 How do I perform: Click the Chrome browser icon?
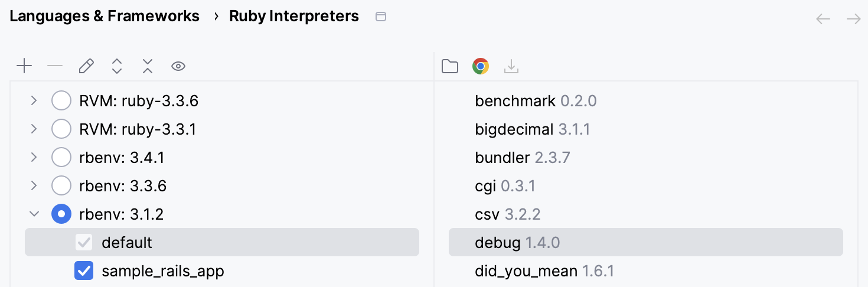[x=481, y=67]
